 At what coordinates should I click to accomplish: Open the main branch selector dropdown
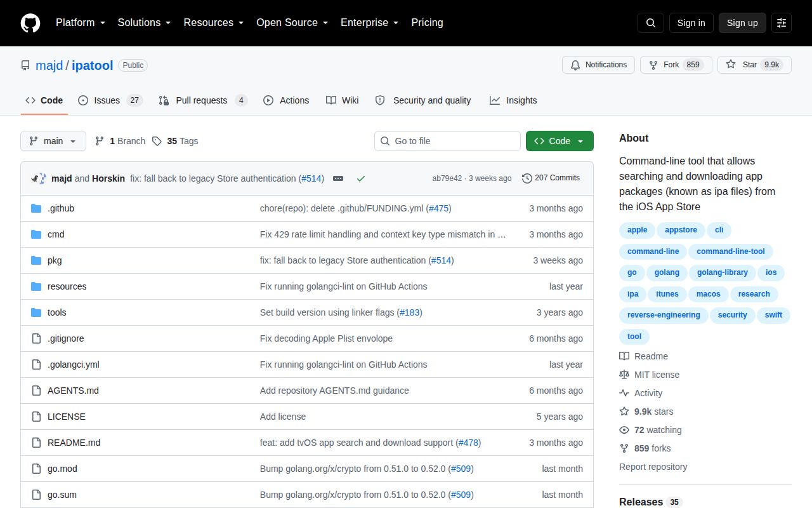coord(53,141)
